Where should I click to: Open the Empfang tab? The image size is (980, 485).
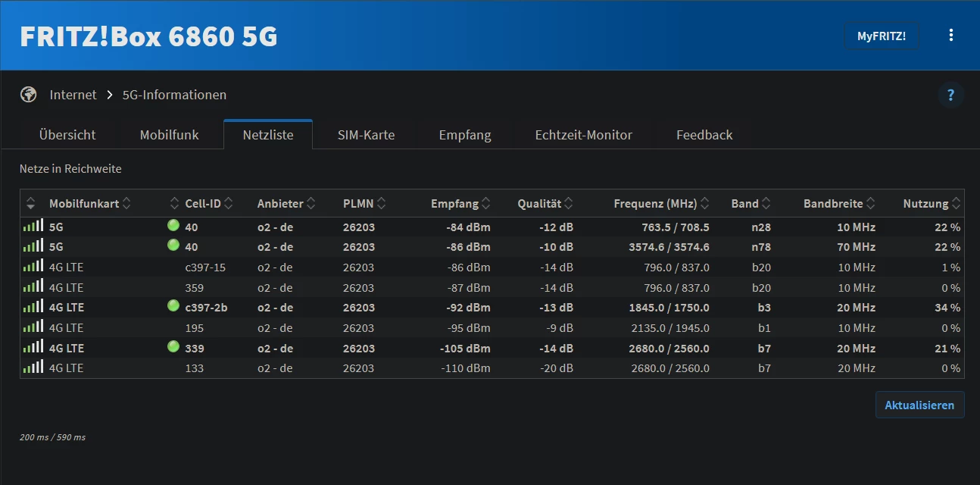point(465,135)
